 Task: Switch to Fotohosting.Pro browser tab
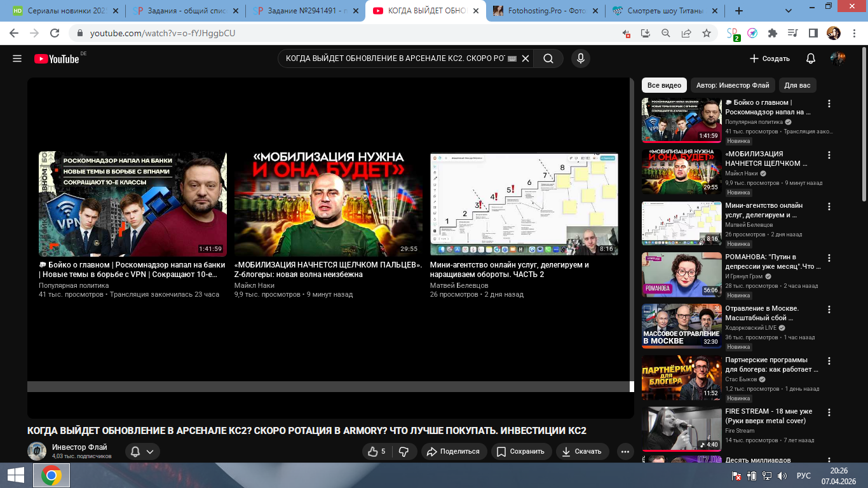pos(544,11)
